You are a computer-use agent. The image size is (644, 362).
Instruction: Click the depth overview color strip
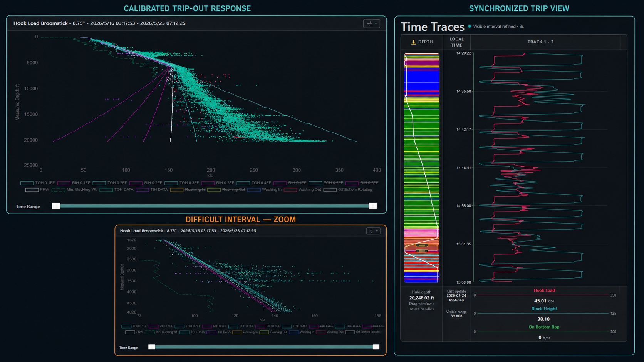[422, 168]
